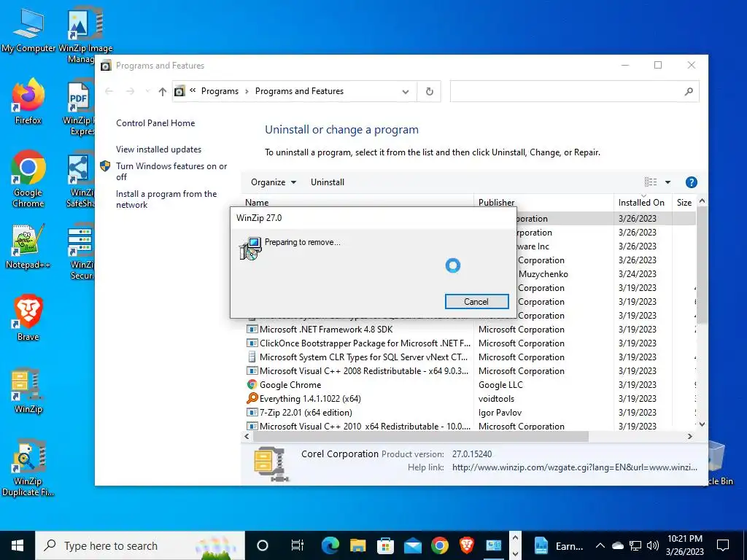The height and width of the screenshot is (560, 747).
Task: Expand the view options dropdown arrow
Action: coord(668,182)
